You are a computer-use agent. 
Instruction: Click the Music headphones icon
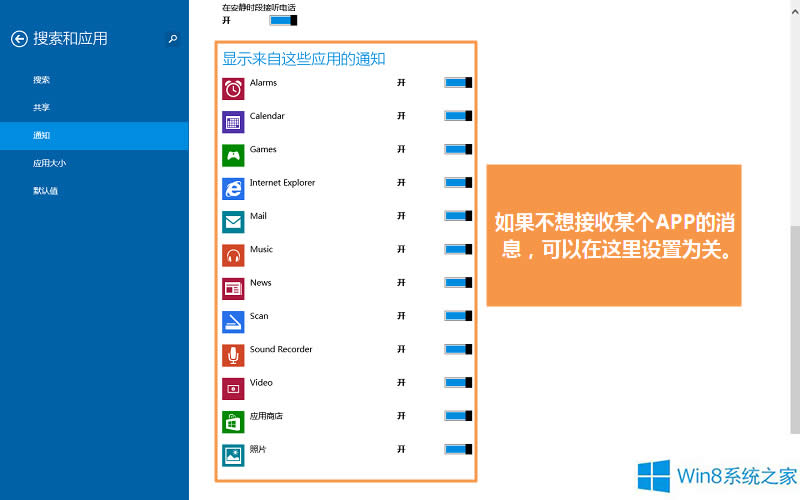point(233,256)
